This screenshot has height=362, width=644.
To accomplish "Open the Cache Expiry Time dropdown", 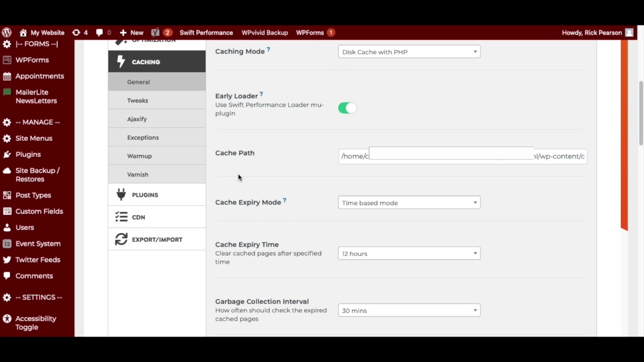I will tap(409, 253).
